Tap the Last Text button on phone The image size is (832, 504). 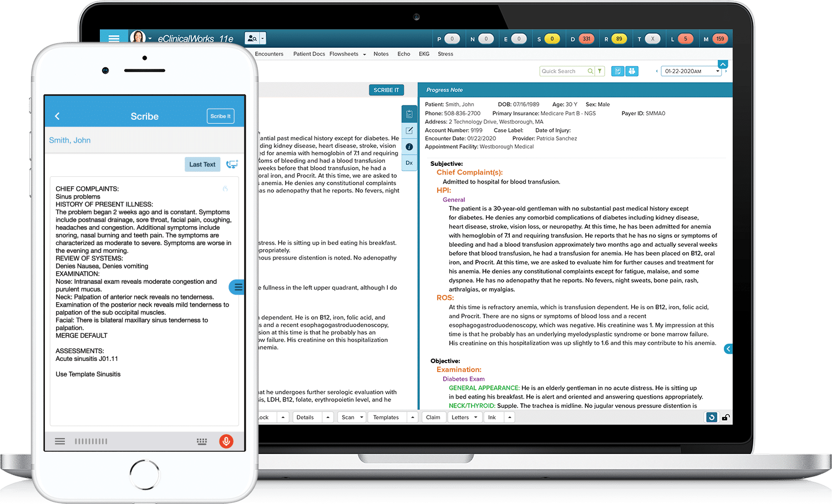202,164
